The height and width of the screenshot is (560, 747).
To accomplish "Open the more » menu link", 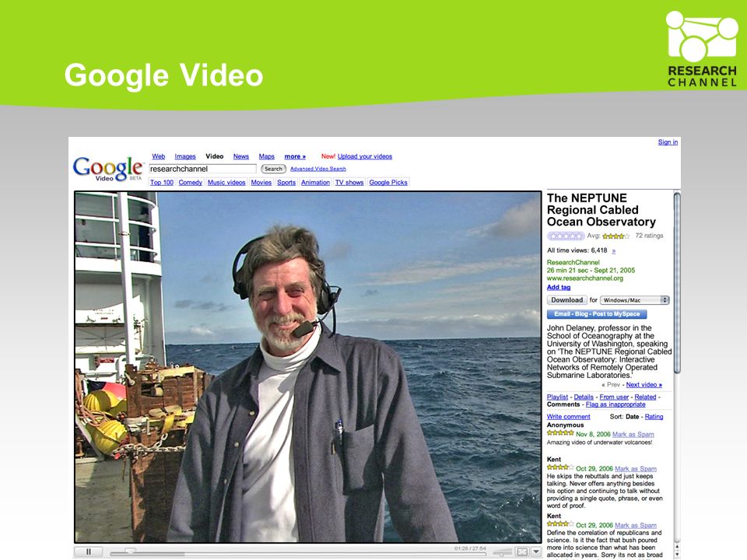I will click(295, 156).
